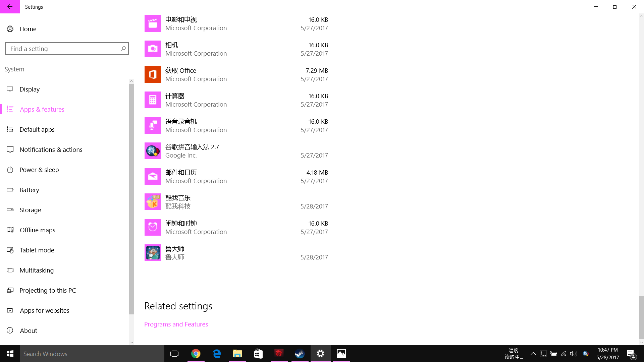Open the About page
The height and width of the screenshot is (362, 644).
pos(64,330)
